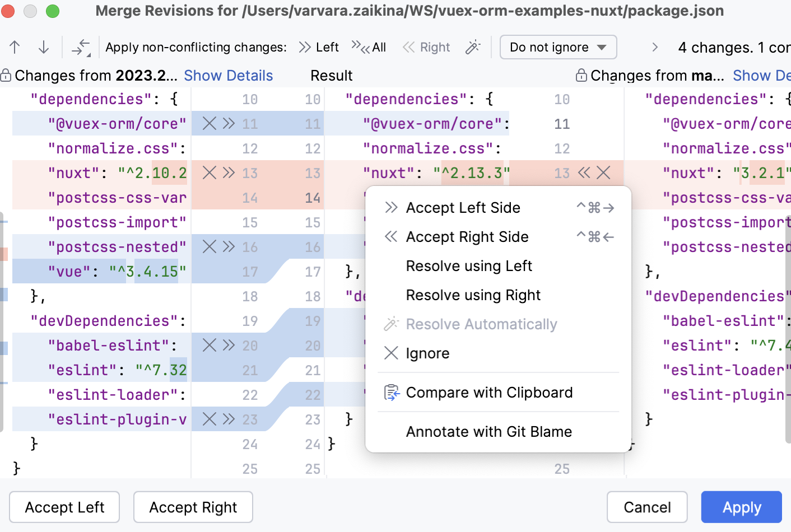This screenshot has height=532, width=791.
Task: Open left 'Show Details' link
Action: [228, 76]
